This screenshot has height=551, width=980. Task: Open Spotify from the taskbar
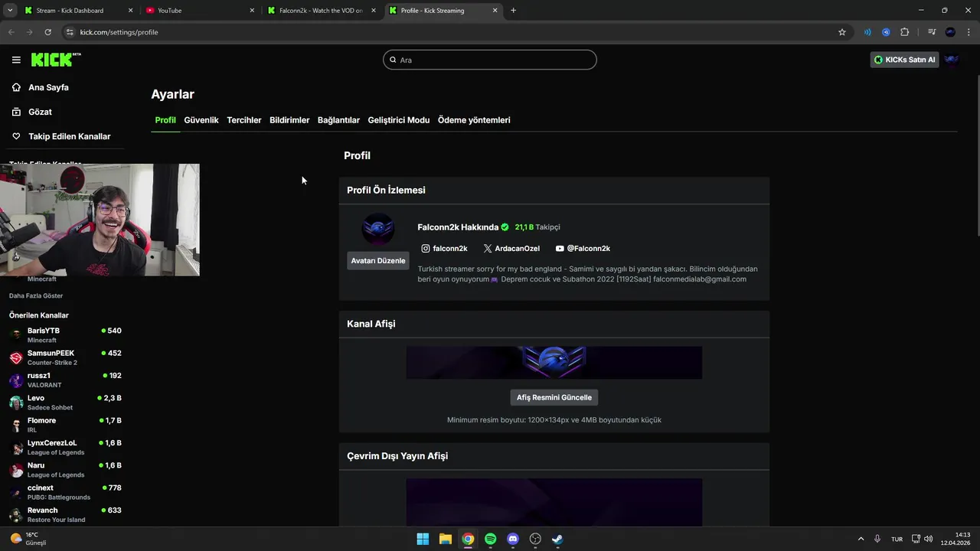click(490, 539)
